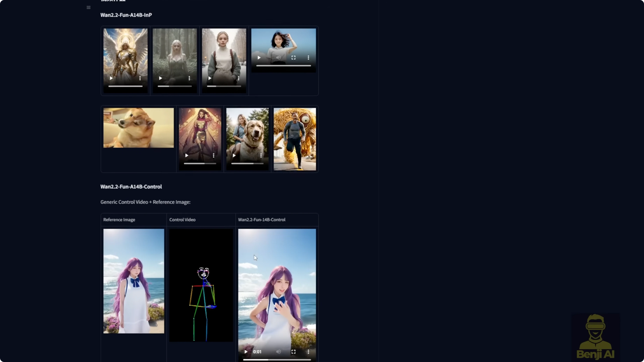Play the red veil dancer video

click(x=187, y=155)
